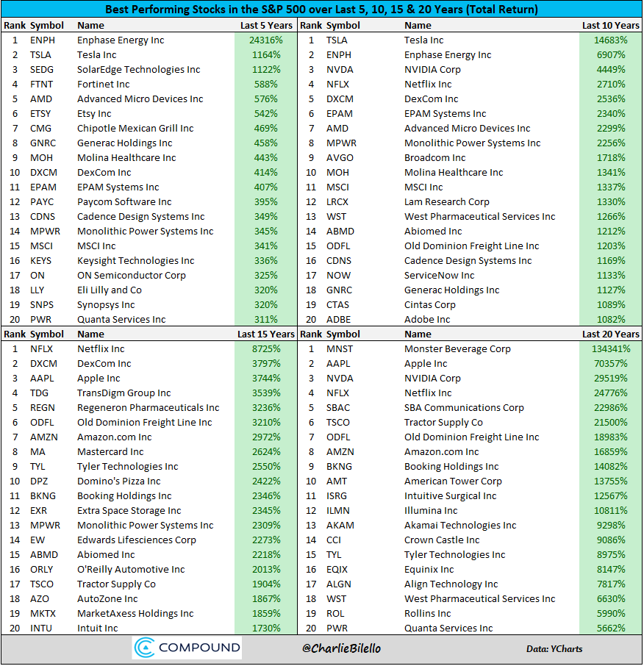Click the Last 10 Years column header

[610, 26]
